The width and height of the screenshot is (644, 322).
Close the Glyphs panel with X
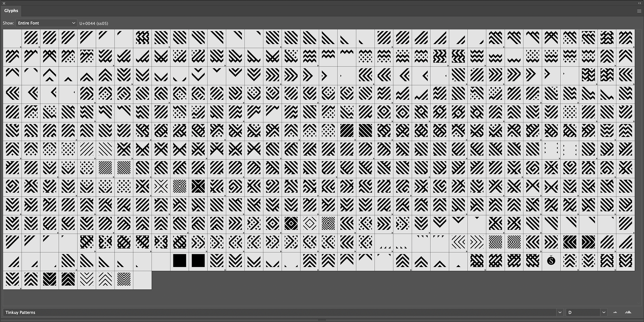click(x=4, y=3)
